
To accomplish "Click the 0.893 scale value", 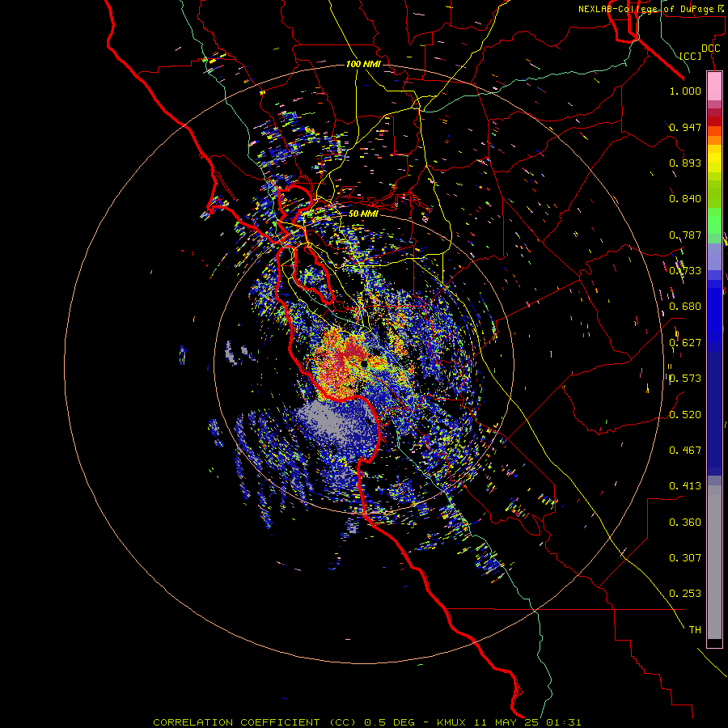I will coord(685,163).
